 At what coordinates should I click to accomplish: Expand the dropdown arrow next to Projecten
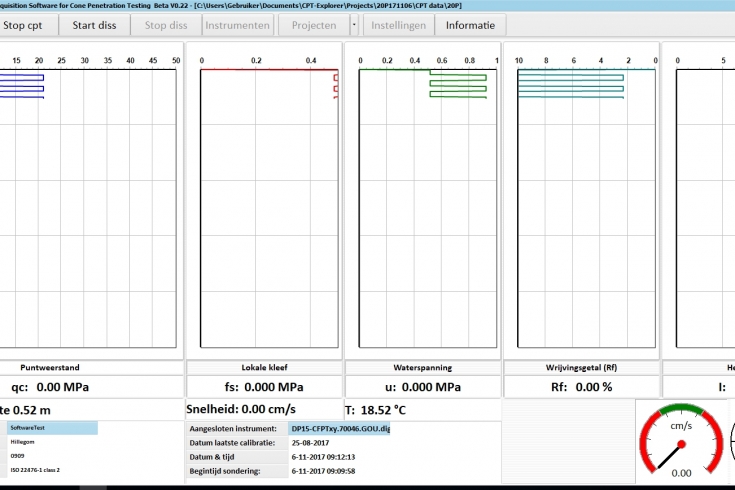coord(354,25)
